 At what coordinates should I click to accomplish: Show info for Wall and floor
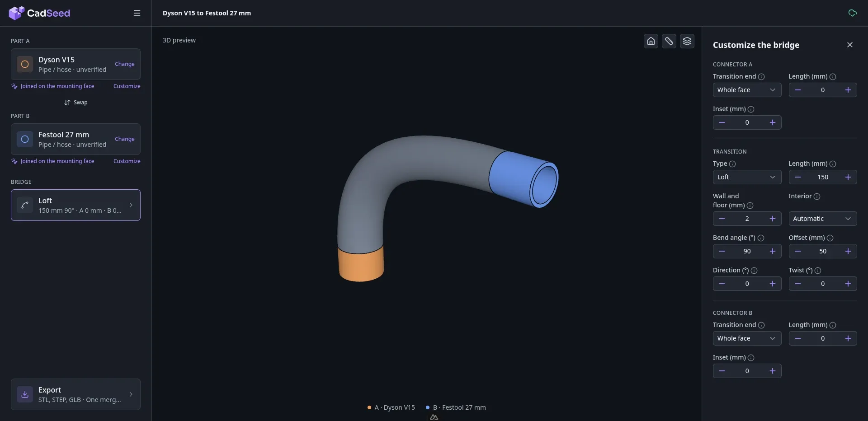[x=750, y=206]
